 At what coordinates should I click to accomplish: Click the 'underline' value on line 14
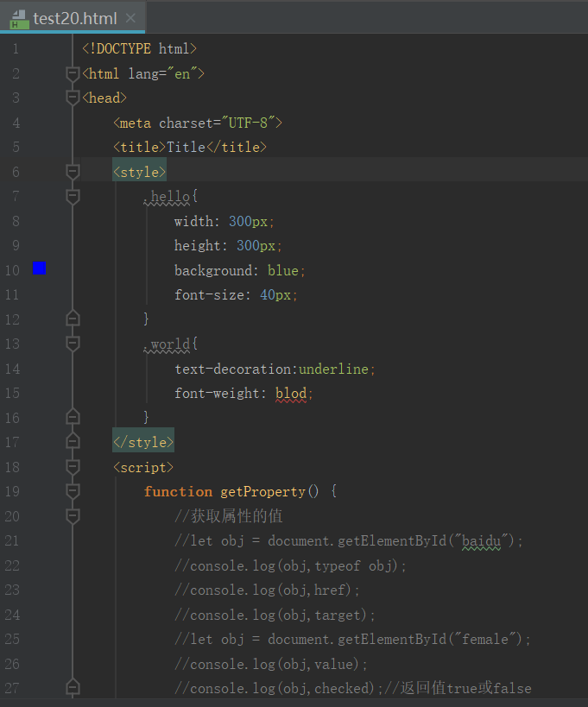tap(333, 369)
